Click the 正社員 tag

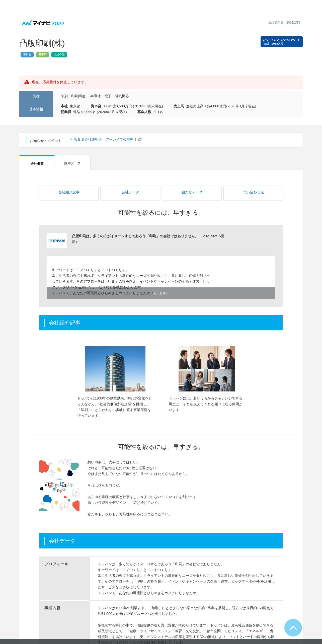[27, 55]
